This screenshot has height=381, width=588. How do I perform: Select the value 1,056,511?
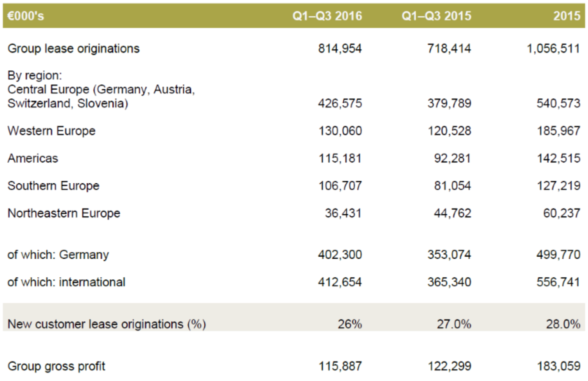click(553, 49)
